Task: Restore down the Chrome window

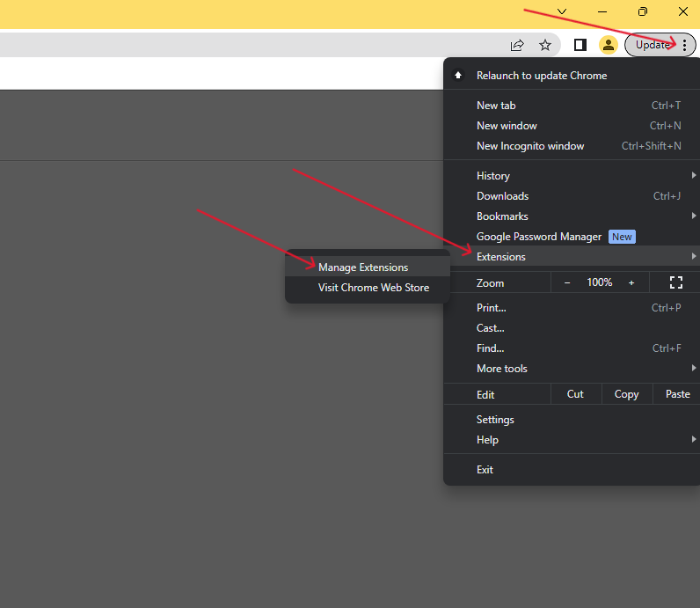Action: coord(643,11)
